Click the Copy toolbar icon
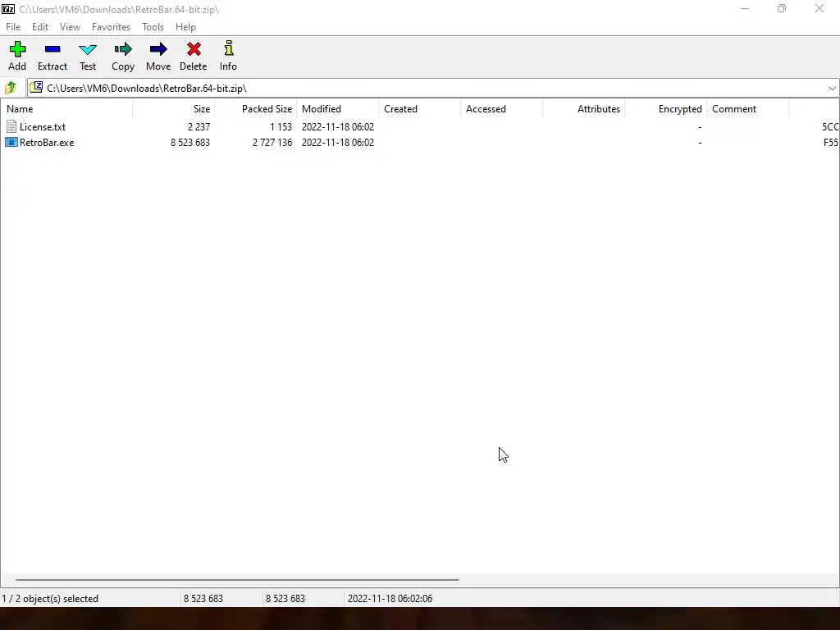 click(123, 49)
